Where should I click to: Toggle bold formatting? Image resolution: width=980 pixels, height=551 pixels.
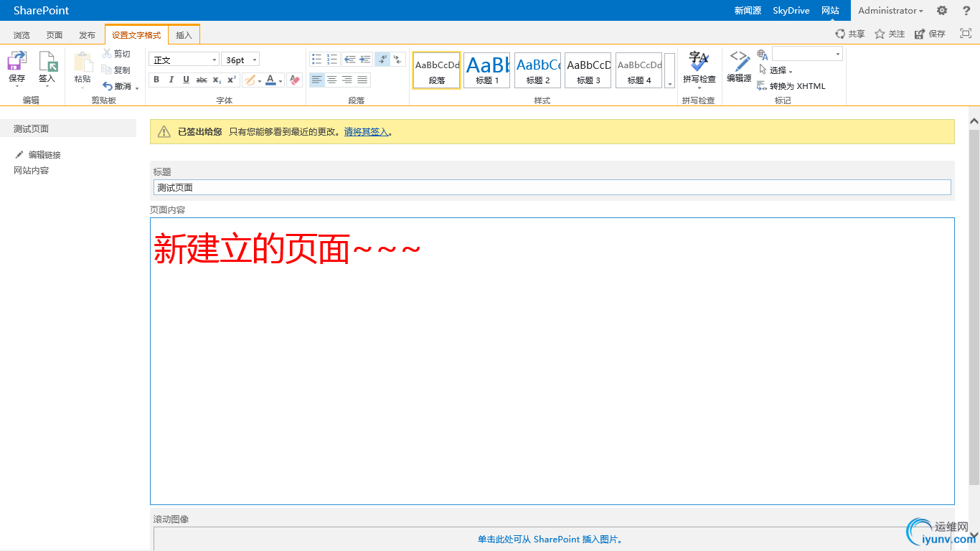[156, 80]
